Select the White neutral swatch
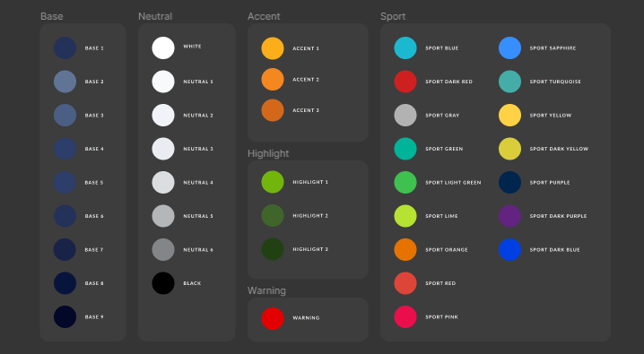This screenshot has width=644, height=354. (x=163, y=48)
